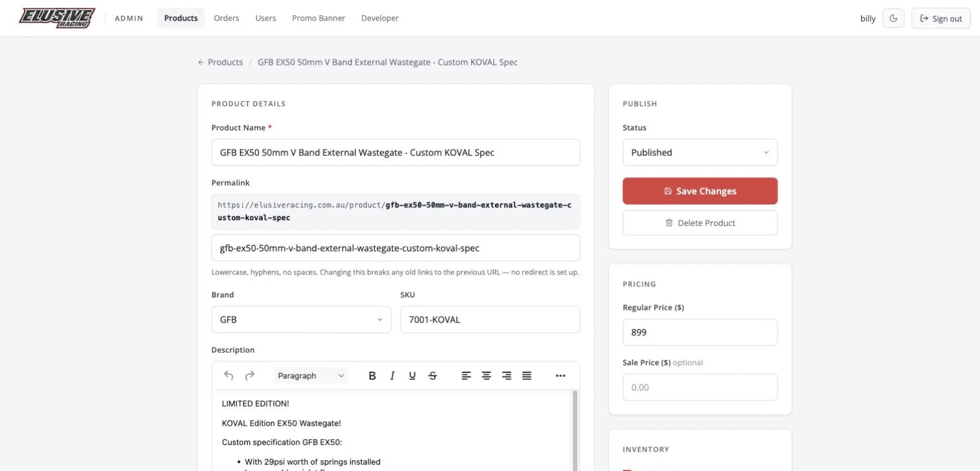This screenshot has height=471, width=980.
Task: Open the Promo Banner nav tab
Action: (318, 18)
